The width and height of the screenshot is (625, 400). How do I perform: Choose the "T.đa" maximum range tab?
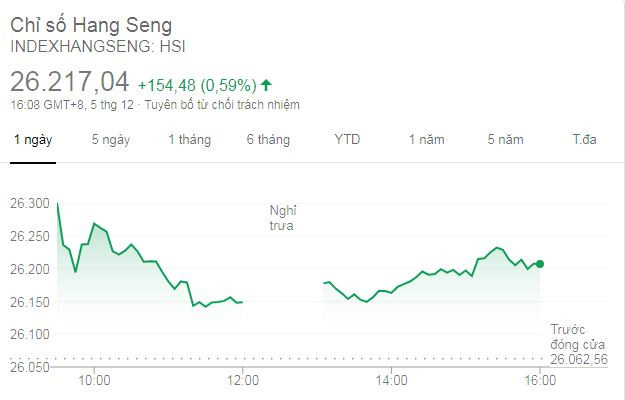coord(584,140)
